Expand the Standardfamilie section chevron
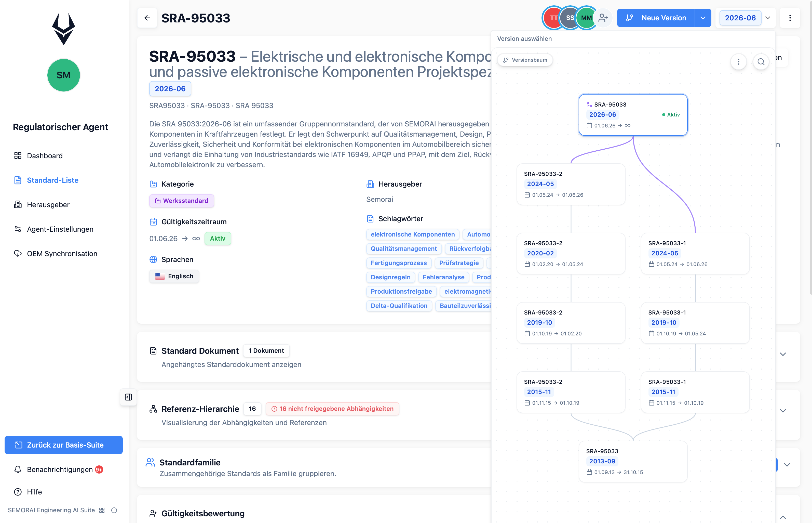Viewport: 812px width, 523px height. pos(787,465)
